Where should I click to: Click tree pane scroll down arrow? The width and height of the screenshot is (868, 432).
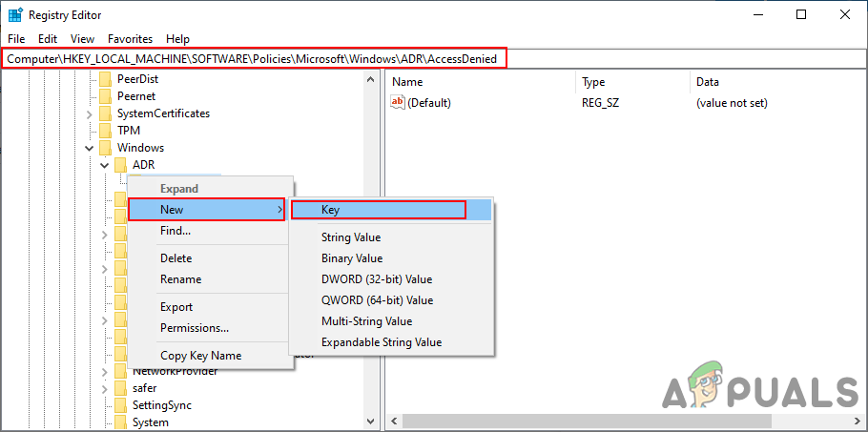click(371, 422)
